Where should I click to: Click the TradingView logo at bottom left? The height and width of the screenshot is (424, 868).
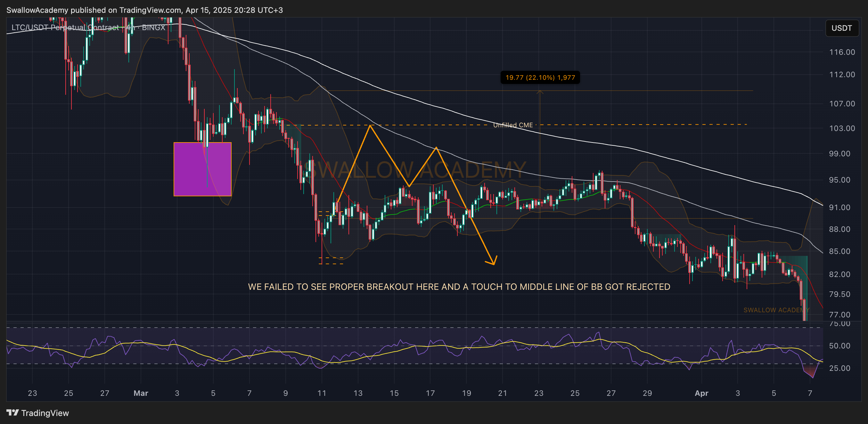click(37, 413)
